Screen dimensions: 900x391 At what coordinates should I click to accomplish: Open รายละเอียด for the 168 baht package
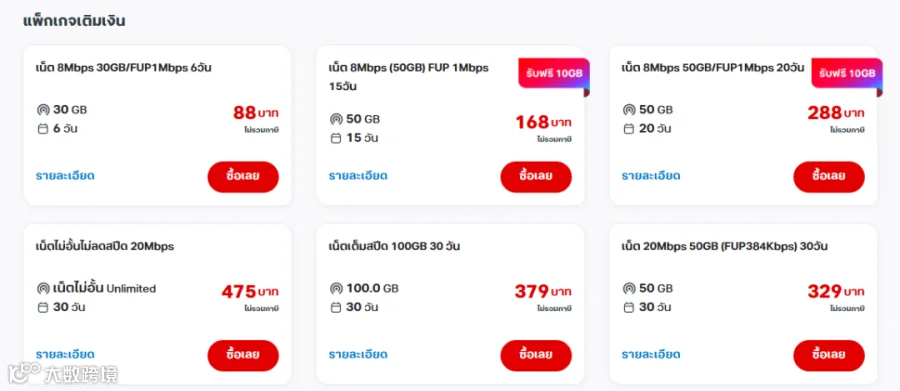point(358,176)
